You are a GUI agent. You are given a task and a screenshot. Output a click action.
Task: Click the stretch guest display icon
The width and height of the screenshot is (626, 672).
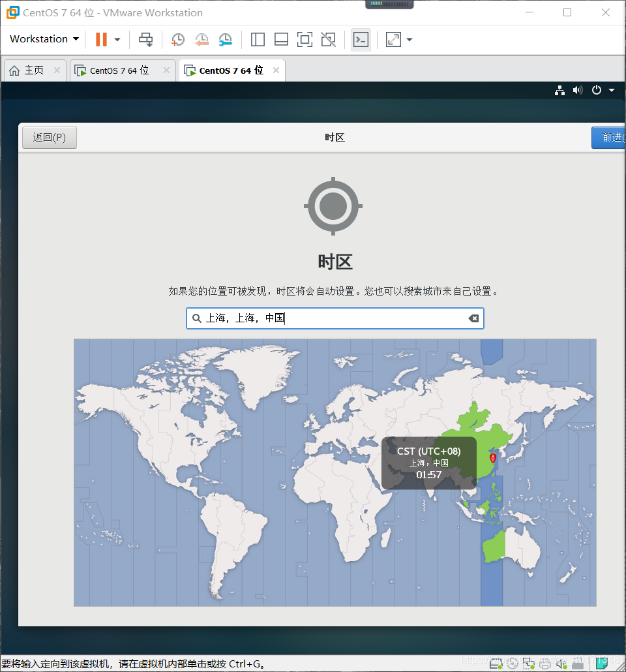(x=393, y=39)
